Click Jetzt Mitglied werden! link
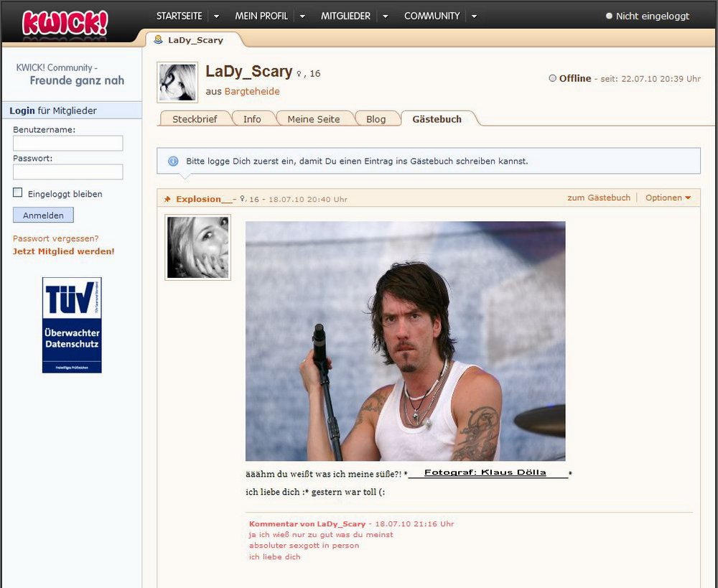Viewport: 718px width, 588px height. pyautogui.click(x=63, y=251)
